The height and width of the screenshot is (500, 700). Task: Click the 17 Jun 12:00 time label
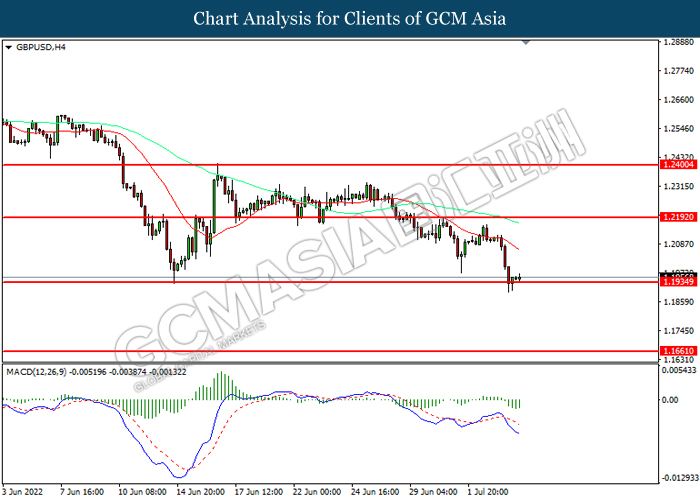click(258, 492)
